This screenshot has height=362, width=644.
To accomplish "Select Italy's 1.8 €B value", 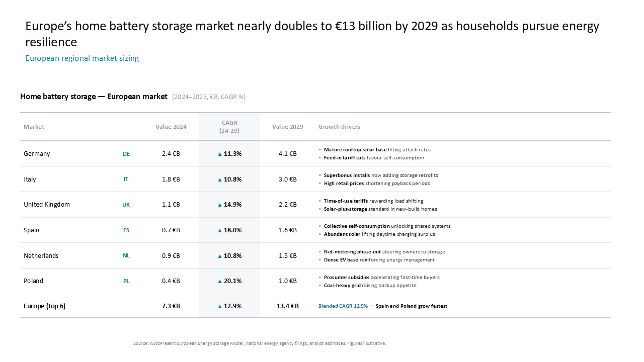I will click(x=171, y=179).
